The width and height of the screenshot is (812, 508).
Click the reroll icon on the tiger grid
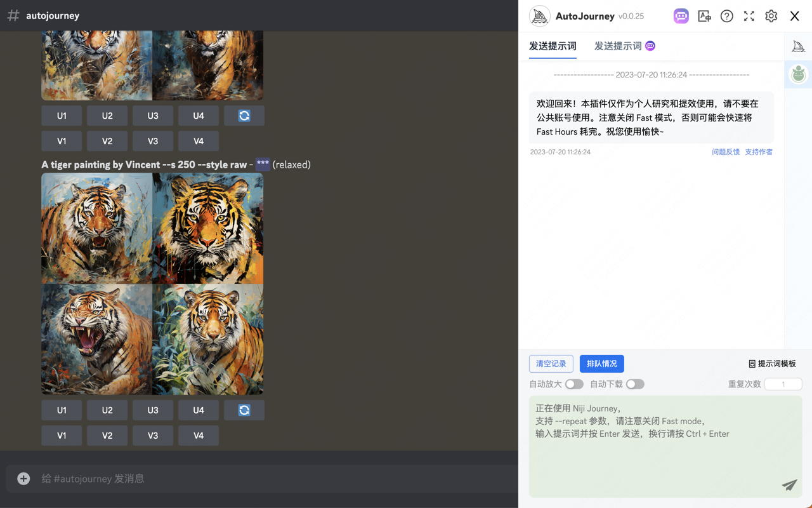(x=244, y=410)
